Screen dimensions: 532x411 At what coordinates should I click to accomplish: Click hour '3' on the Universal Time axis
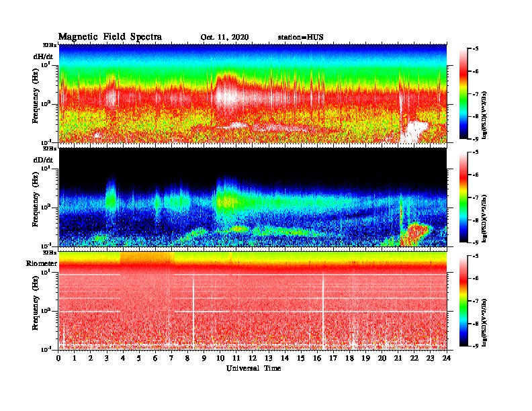(107, 359)
